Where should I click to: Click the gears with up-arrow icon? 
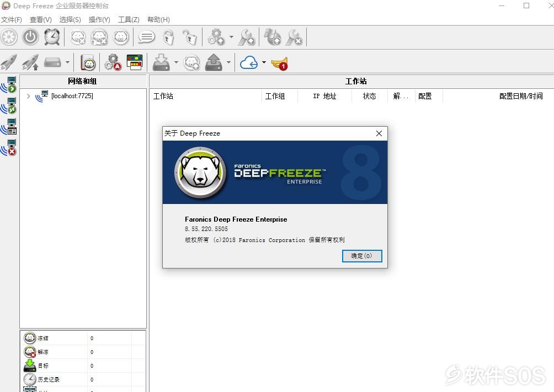pos(216,37)
